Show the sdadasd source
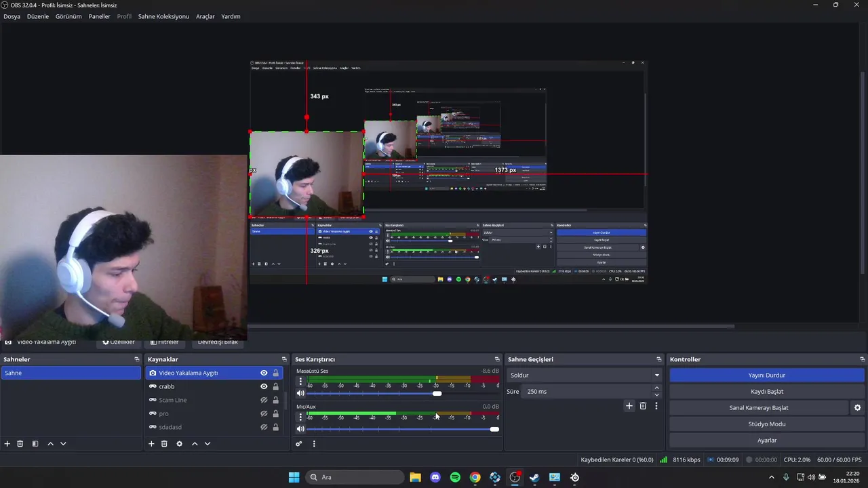 pos(264,427)
